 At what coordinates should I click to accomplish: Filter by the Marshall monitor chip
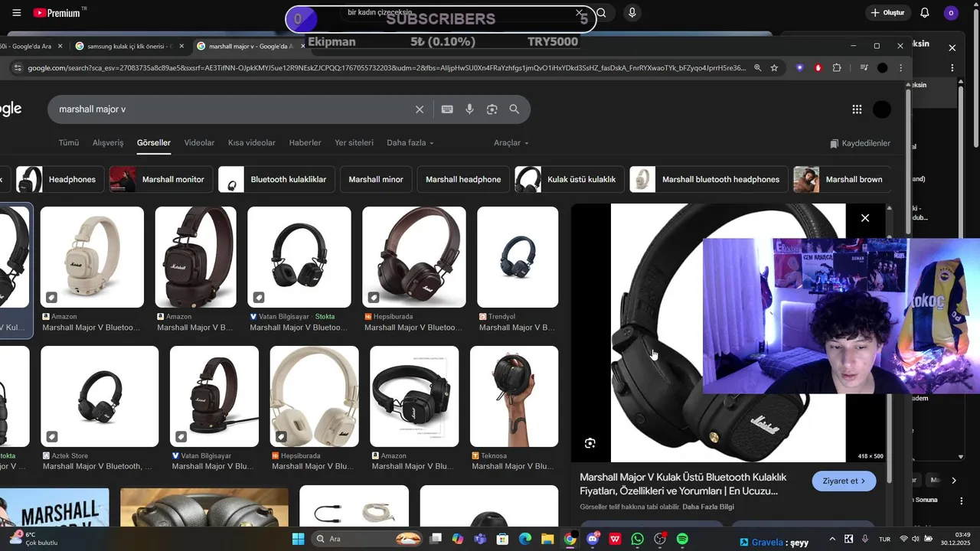[x=161, y=179]
